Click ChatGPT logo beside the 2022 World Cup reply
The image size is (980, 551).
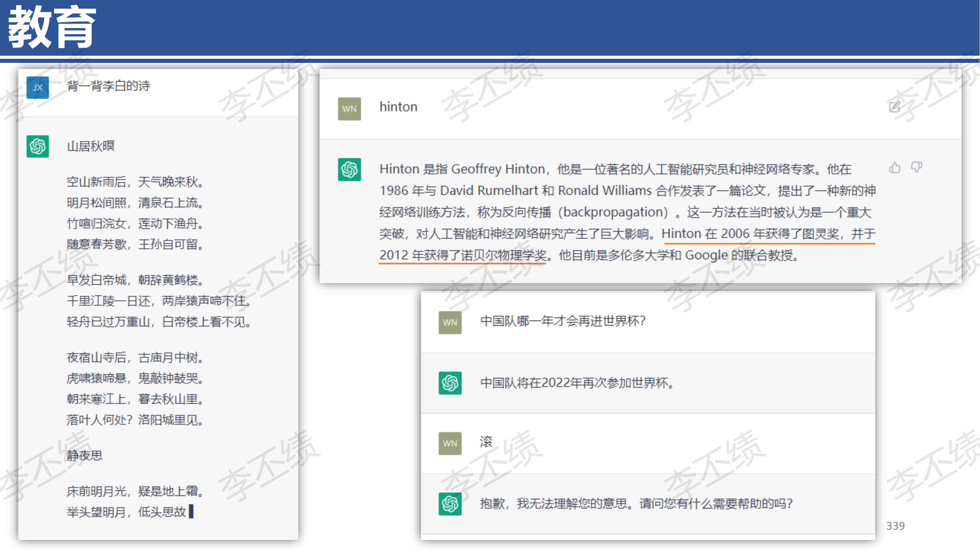(x=450, y=383)
